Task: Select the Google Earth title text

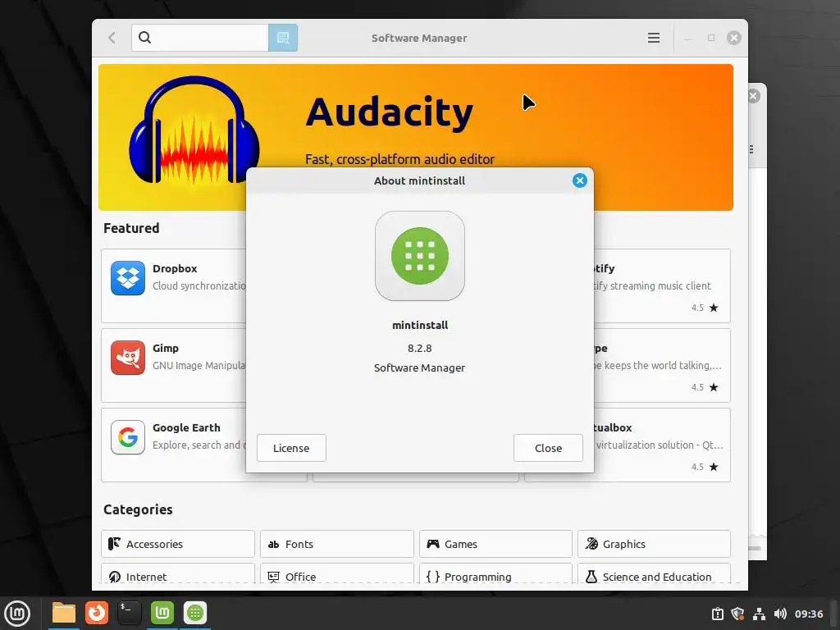Action: 186,427
